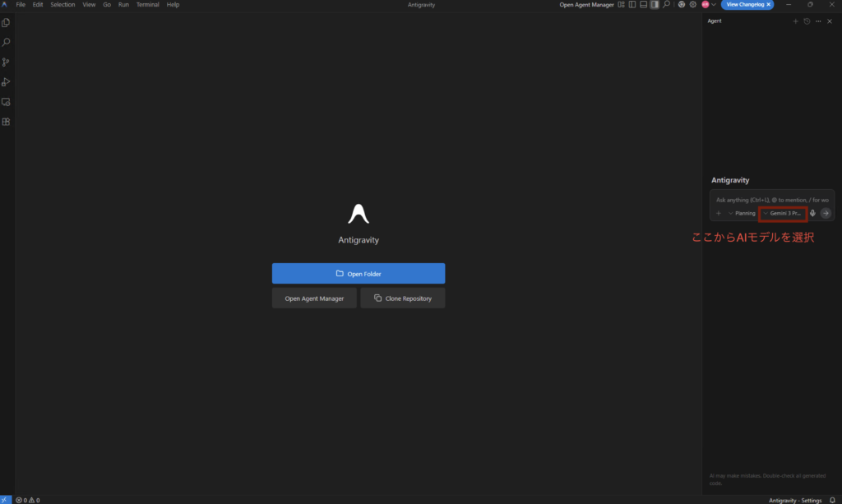Open the Run and Debug view

click(x=7, y=82)
